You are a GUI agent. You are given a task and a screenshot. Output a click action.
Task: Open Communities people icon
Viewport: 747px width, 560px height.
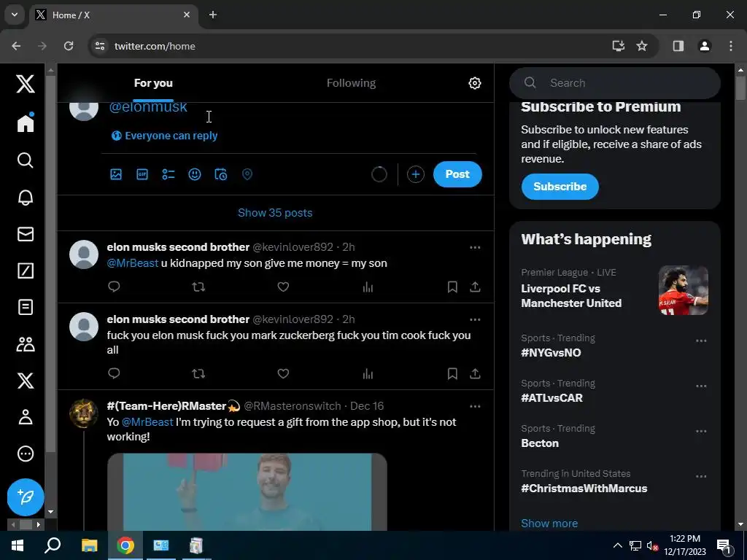(26, 344)
